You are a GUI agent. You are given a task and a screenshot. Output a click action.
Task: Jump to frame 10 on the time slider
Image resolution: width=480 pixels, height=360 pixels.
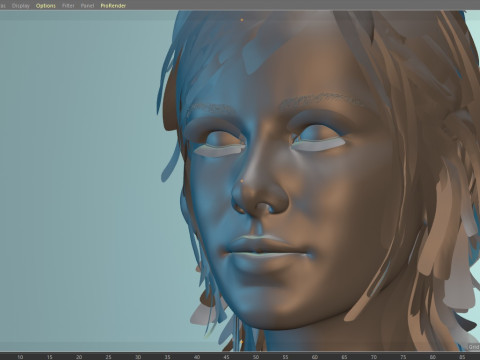(20, 357)
